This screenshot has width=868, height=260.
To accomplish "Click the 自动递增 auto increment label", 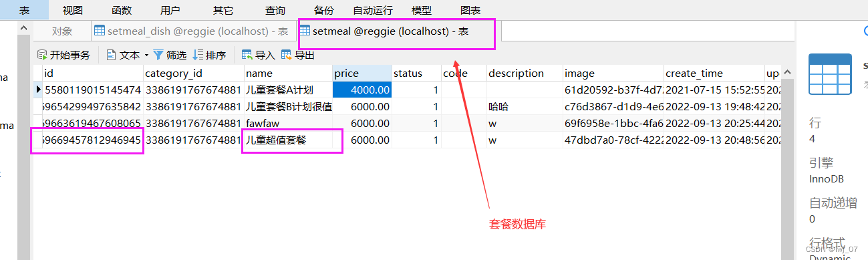I will point(833,203).
